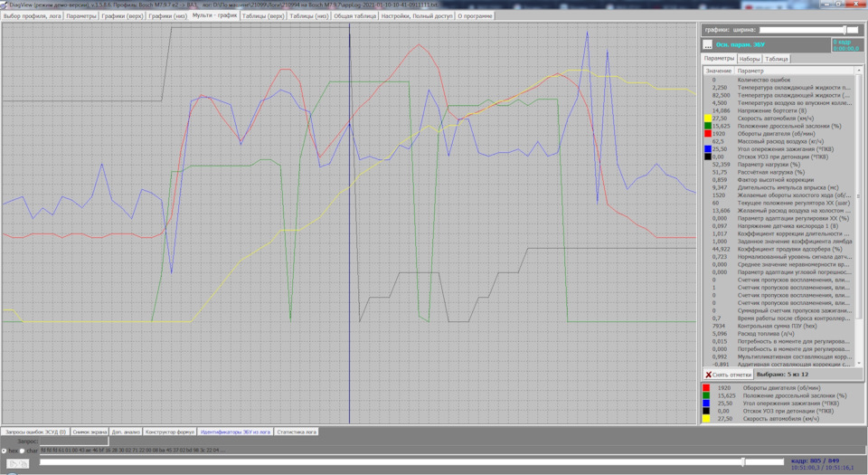Open the Таблицы (низ) tab

[x=309, y=16]
